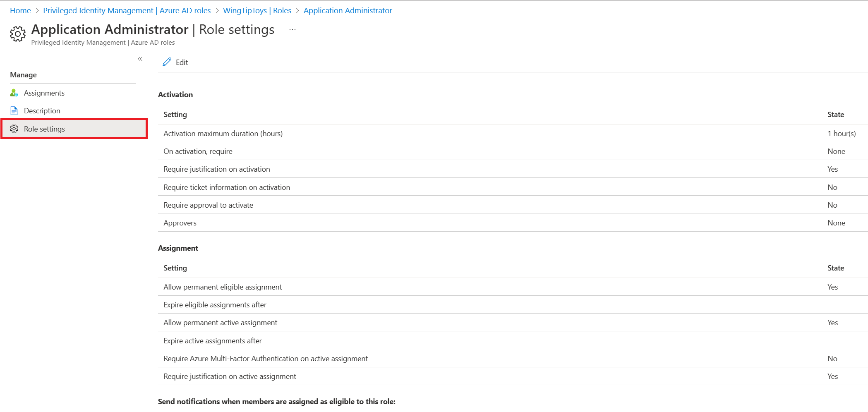Click the Role settings gear icon
The height and width of the screenshot is (412, 868).
(x=14, y=129)
